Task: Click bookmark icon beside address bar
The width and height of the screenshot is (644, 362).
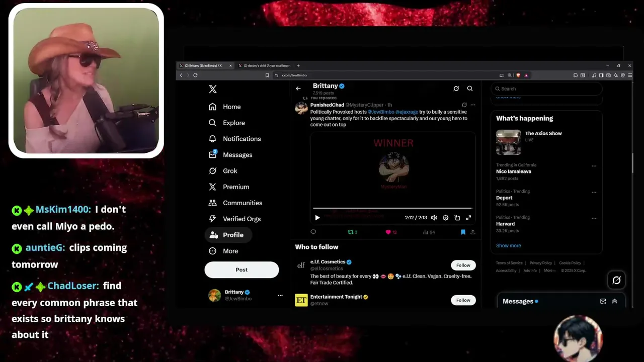Action: [x=267, y=75]
